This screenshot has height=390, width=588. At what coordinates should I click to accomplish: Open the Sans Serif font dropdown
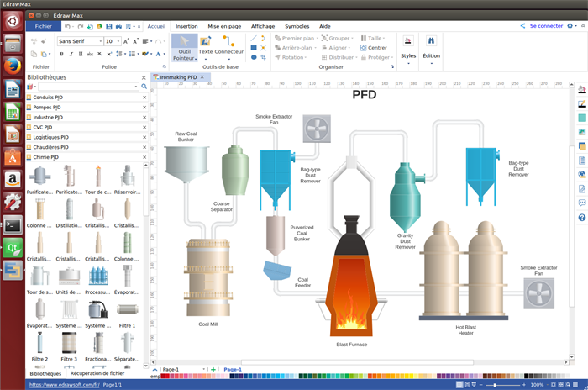point(78,40)
